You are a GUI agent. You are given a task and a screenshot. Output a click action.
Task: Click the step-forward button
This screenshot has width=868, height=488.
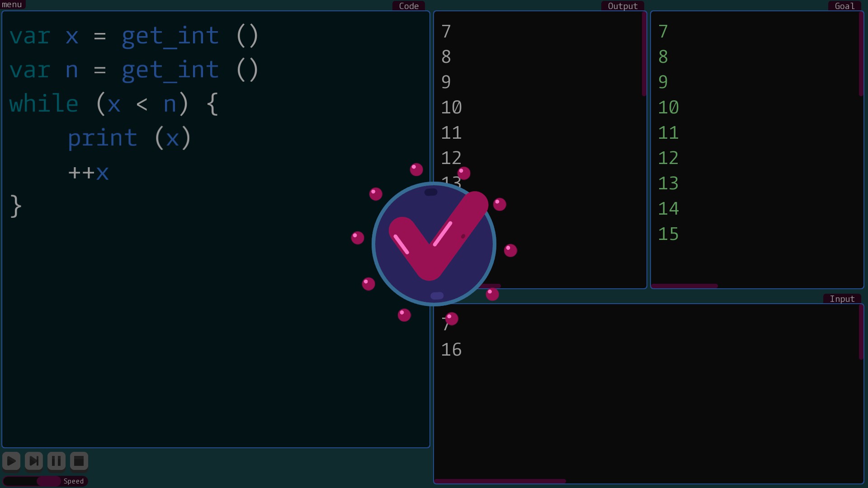pos(34,461)
